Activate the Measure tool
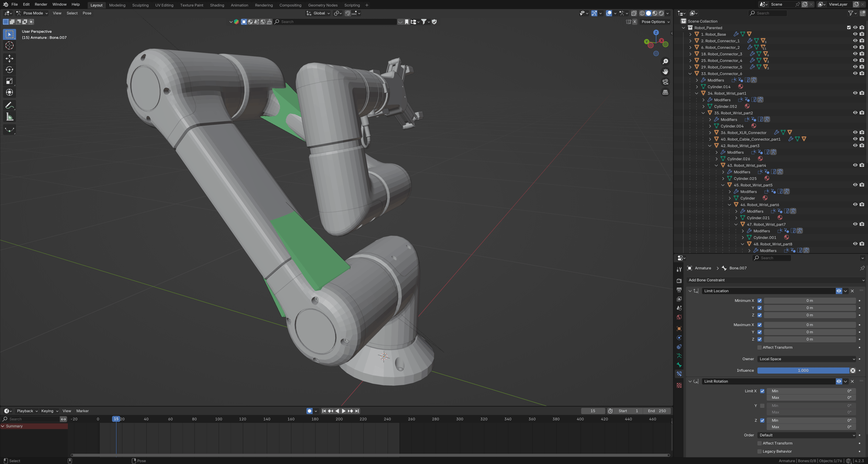 click(x=9, y=116)
